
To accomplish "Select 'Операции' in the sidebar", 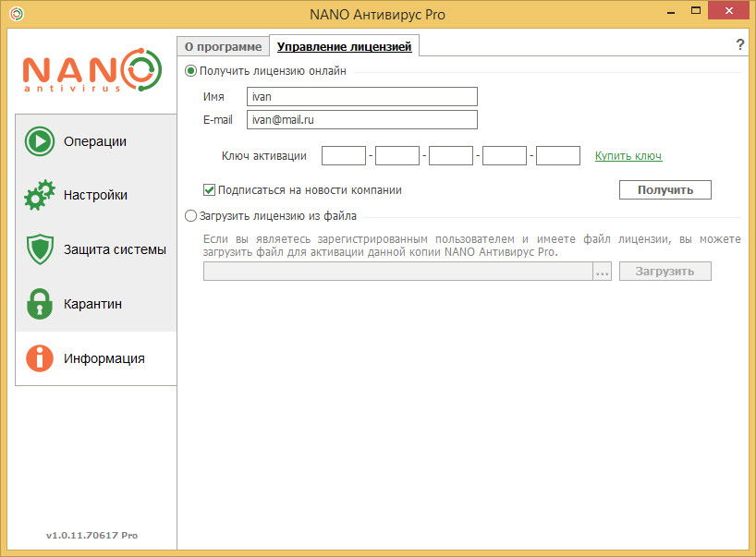I will tap(95, 141).
